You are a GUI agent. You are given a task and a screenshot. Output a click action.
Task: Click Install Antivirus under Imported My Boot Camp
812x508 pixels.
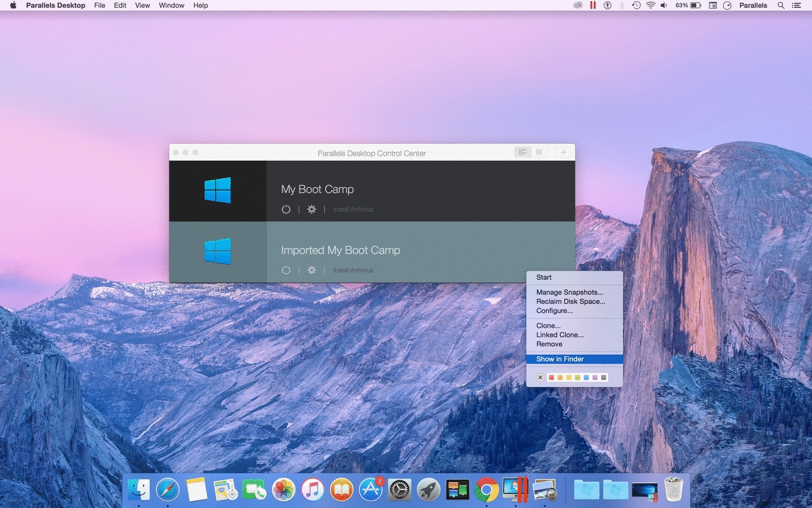353,270
